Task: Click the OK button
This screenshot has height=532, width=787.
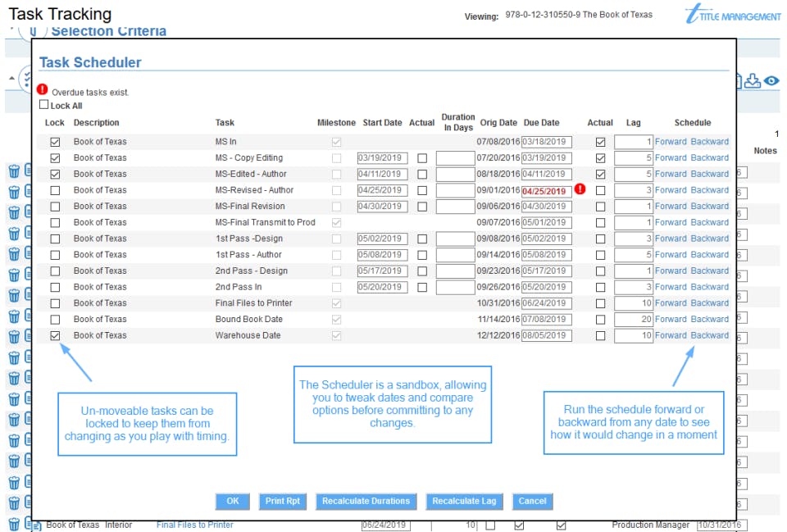Action: [232, 501]
